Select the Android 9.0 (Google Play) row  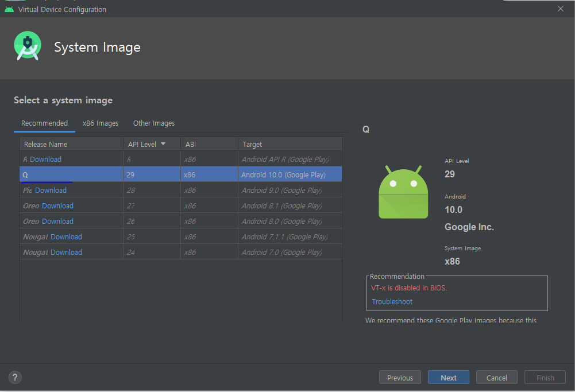pyautogui.click(x=181, y=191)
